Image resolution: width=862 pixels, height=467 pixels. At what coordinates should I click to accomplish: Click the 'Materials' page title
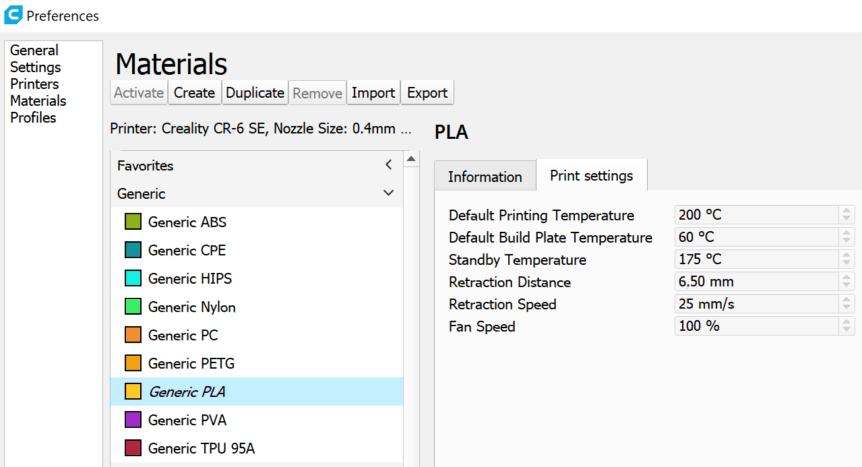171,64
